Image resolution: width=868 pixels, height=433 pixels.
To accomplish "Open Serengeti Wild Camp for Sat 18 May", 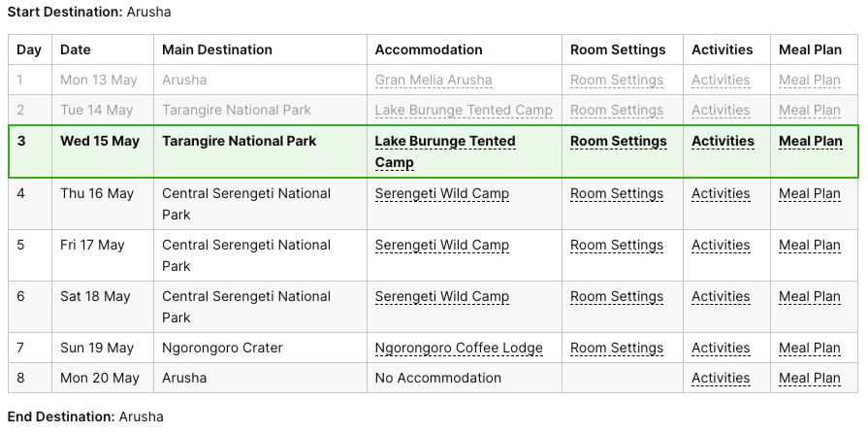I will point(442,297).
